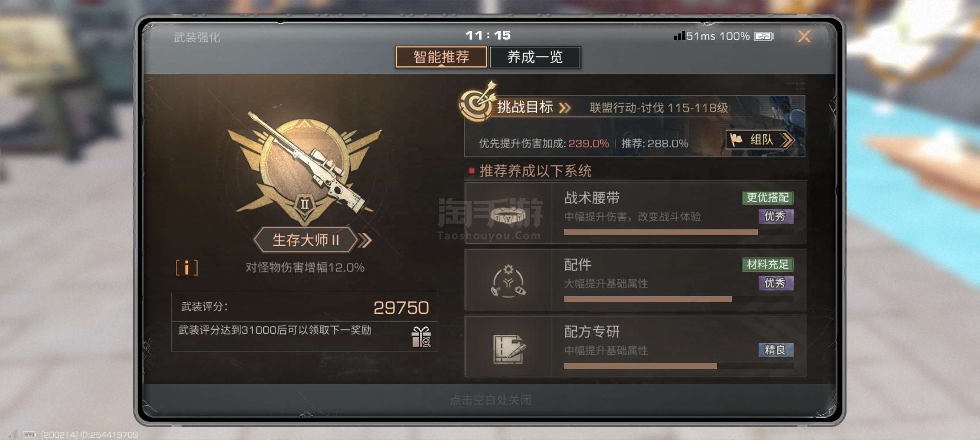This screenshot has height=440, width=980.
Task: Expand 生存大师 II rank chevrons
Action: click(365, 240)
